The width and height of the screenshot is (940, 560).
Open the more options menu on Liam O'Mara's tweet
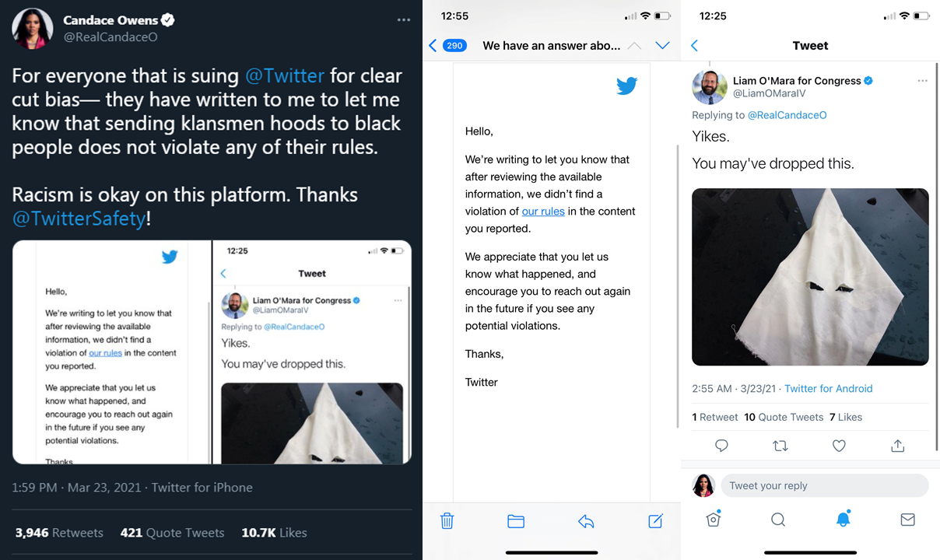[922, 81]
